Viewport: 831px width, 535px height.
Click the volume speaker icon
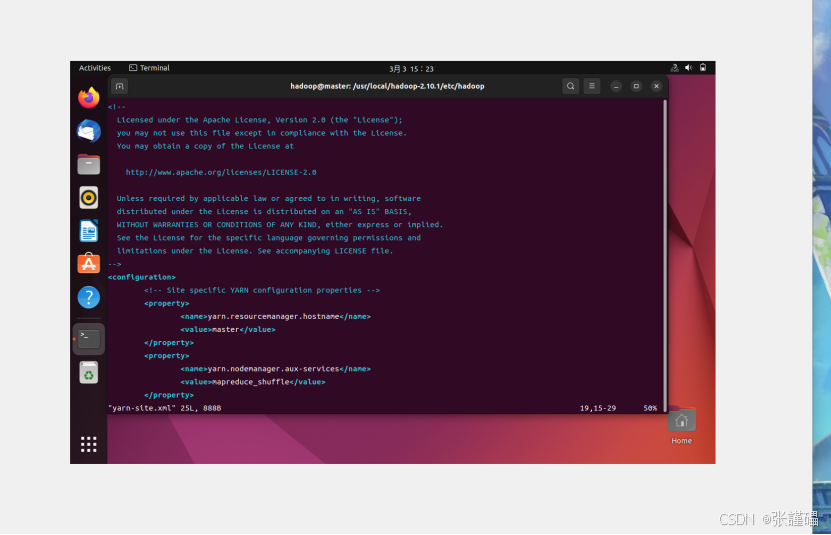(x=688, y=68)
